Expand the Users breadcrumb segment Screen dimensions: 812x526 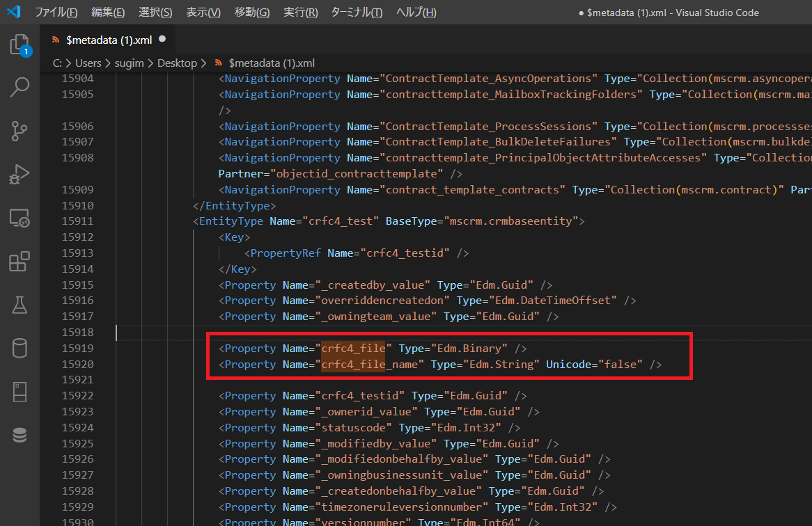88,63
